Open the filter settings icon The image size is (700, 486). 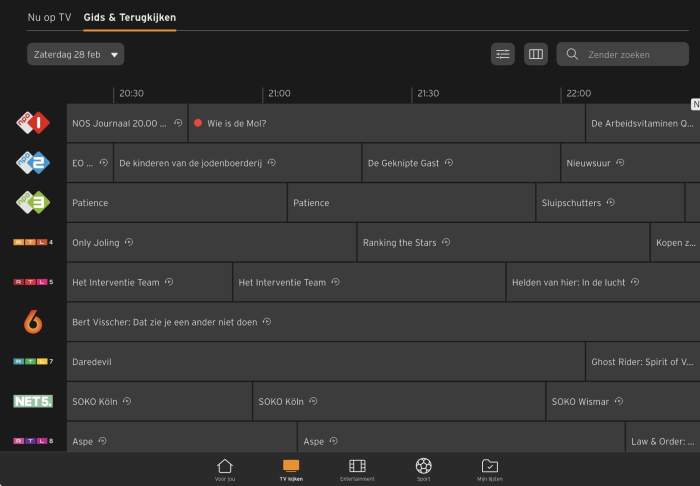(x=503, y=54)
